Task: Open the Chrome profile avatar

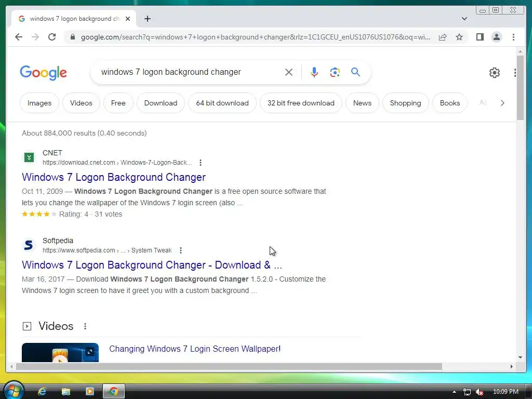Action: (496, 37)
